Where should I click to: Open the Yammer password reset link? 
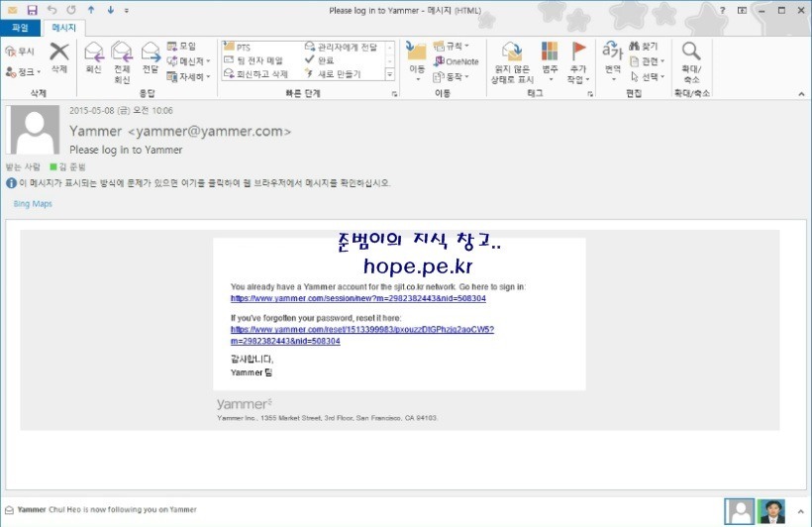click(362, 335)
